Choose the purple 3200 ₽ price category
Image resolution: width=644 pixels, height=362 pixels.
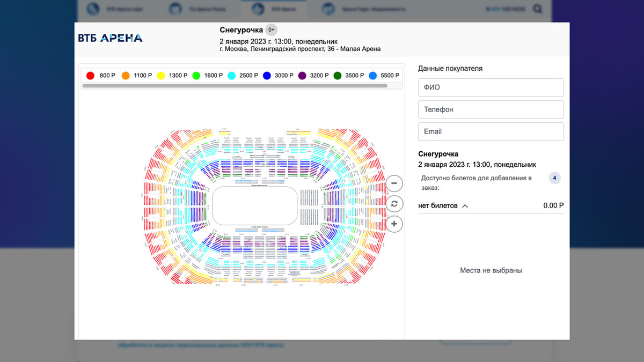(x=302, y=76)
